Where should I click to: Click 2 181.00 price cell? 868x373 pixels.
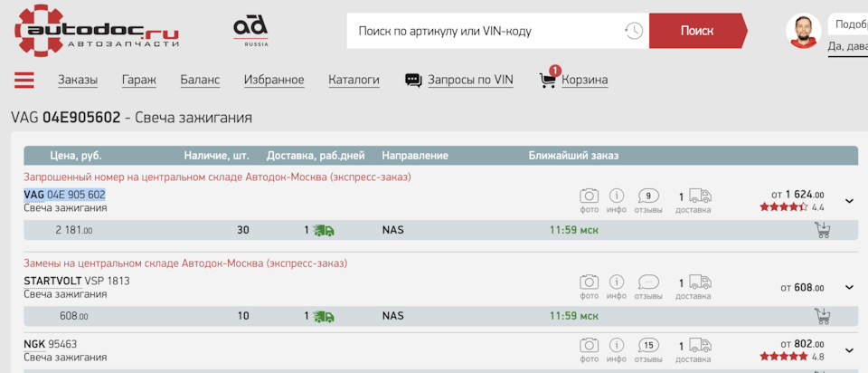click(x=73, y=230)
